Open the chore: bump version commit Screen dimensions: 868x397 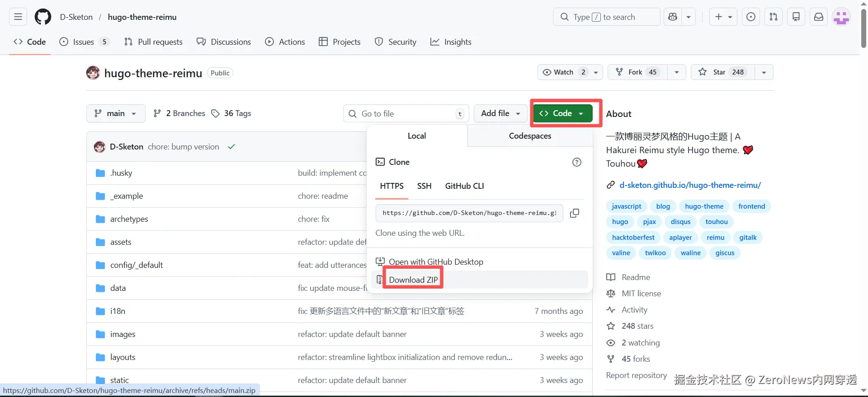(x=184, y=147)
